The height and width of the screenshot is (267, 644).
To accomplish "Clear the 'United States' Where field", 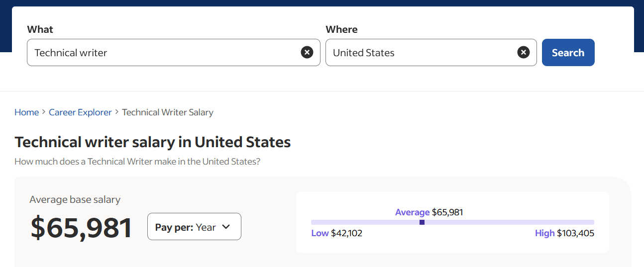I will click(x=524, y=52).
